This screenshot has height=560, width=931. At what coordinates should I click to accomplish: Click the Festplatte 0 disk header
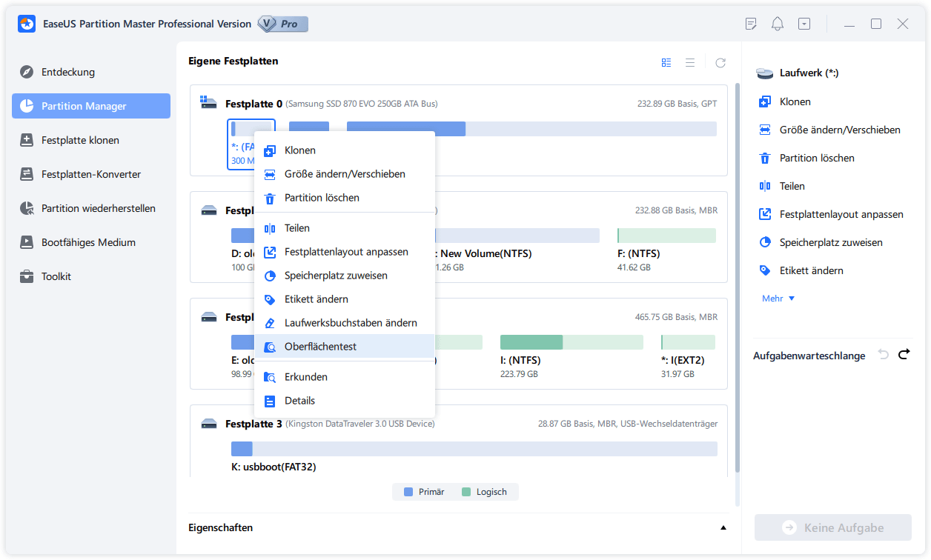point(254,104)
